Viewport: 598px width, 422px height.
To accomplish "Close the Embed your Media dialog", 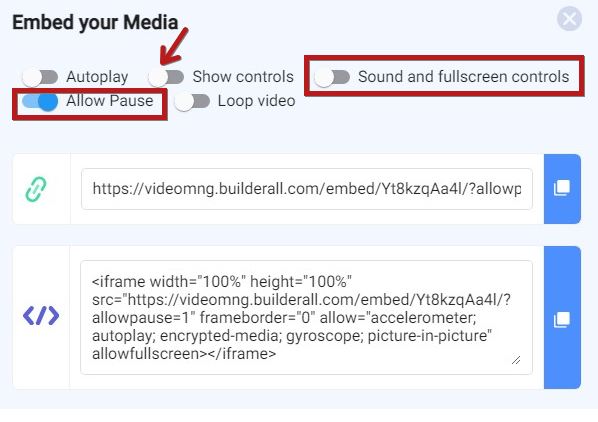I will pos(569,19).
